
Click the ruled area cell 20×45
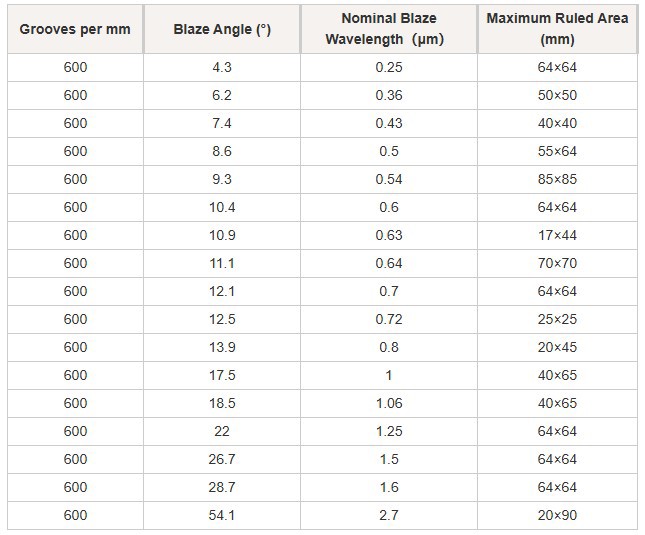tap(557, 347)
